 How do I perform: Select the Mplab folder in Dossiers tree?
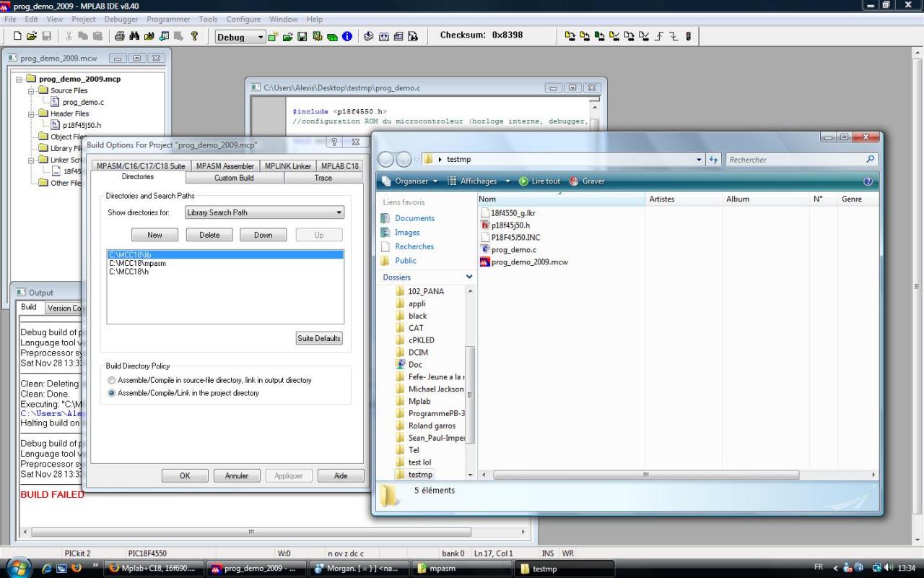pos(419,401)
